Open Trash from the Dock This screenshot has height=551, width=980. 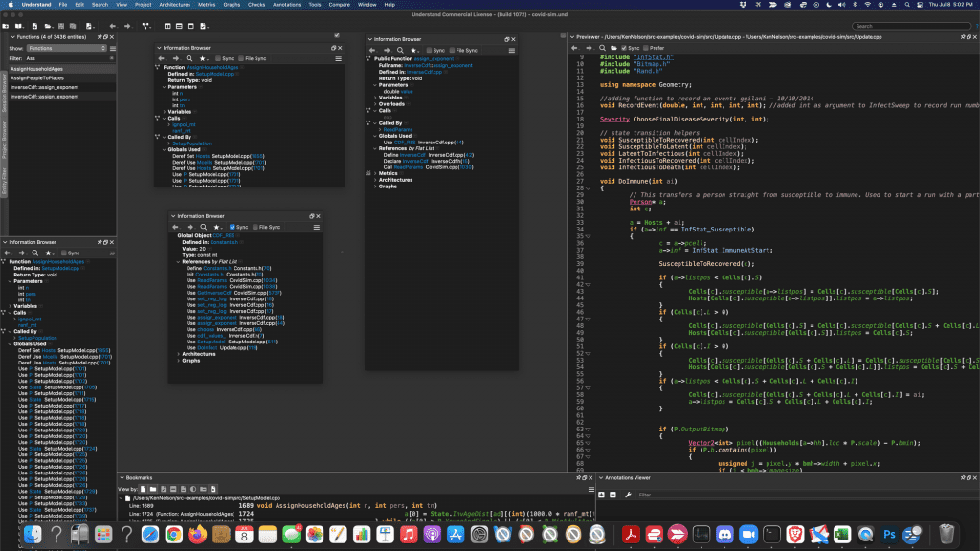pos(947,534)
